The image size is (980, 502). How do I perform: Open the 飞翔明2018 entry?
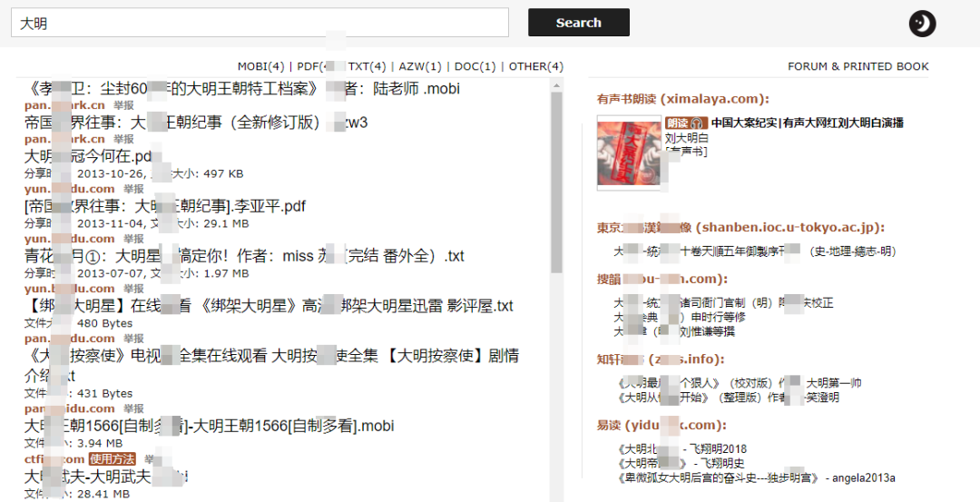pyautogui.click(x=682, y=448)
